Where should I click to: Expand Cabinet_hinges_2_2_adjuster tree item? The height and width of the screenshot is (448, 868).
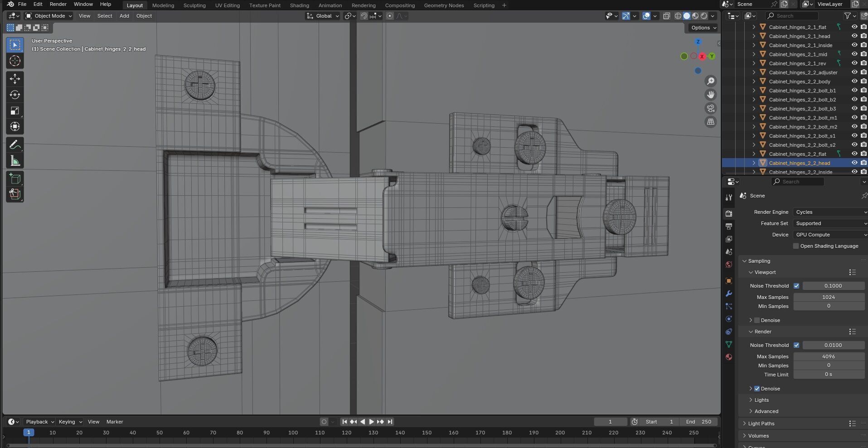tap(754, 72)
